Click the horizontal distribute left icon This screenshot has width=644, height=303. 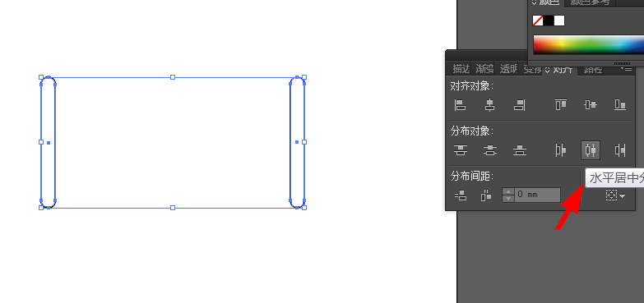(x=561, y=150)
